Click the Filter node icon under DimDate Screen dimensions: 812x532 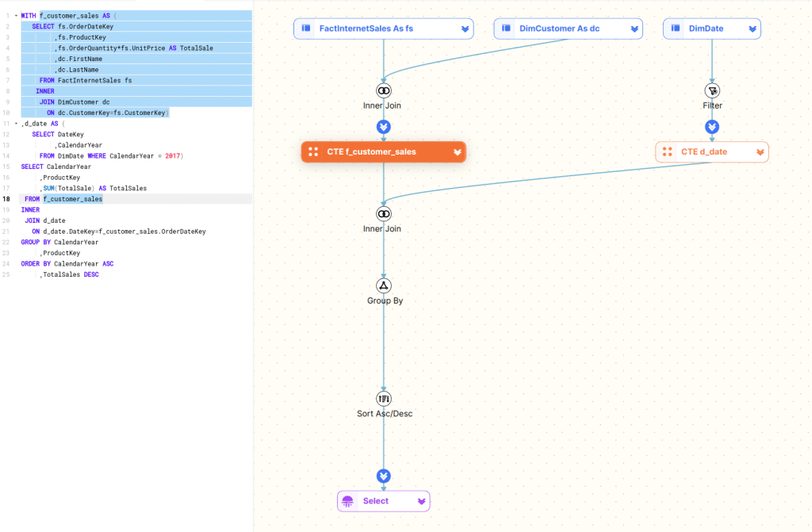[x=712, y=90]
